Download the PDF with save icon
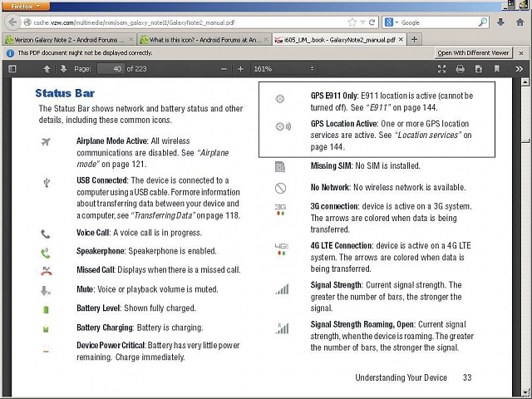Viewport: 532px width, 399px height. [479, 69]
